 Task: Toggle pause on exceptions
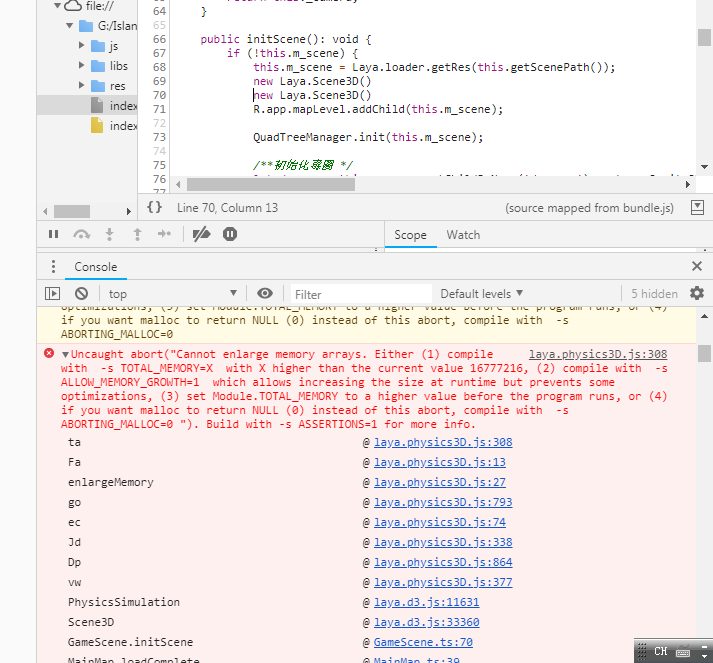tap(230, 234)
